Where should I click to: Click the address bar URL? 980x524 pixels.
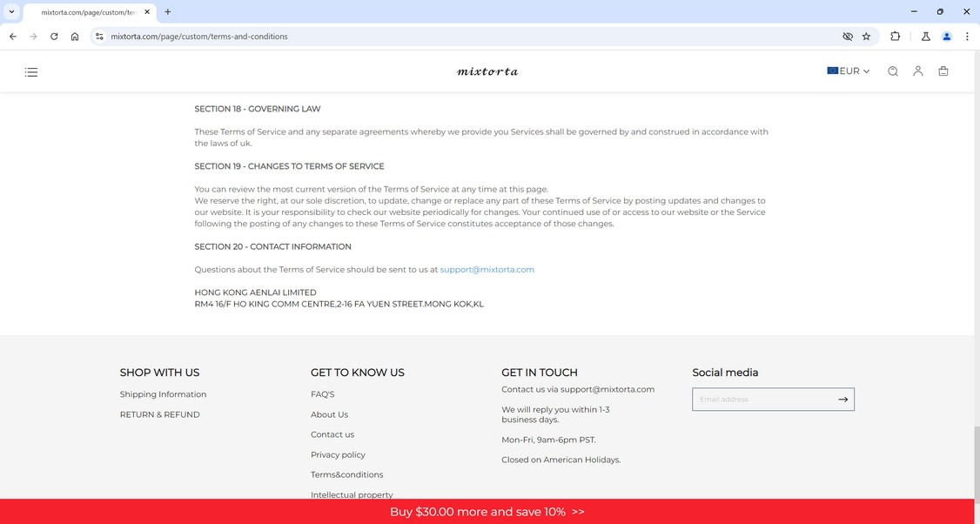(199, 37)
